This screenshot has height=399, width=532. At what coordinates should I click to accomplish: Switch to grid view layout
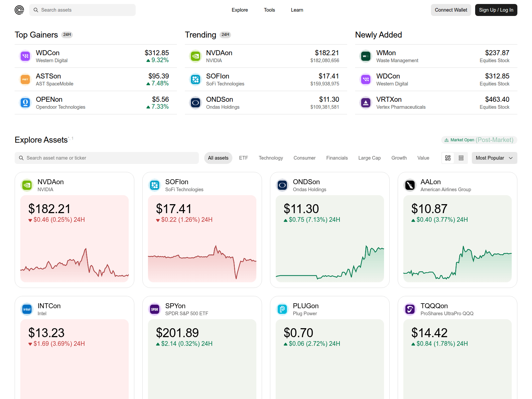point(448,158)
